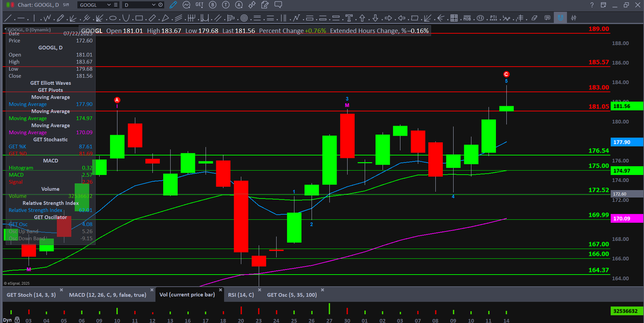This screenshot has width=644, height=323.
Task: Click the red circled C wave marker
Action: point(506,74)
